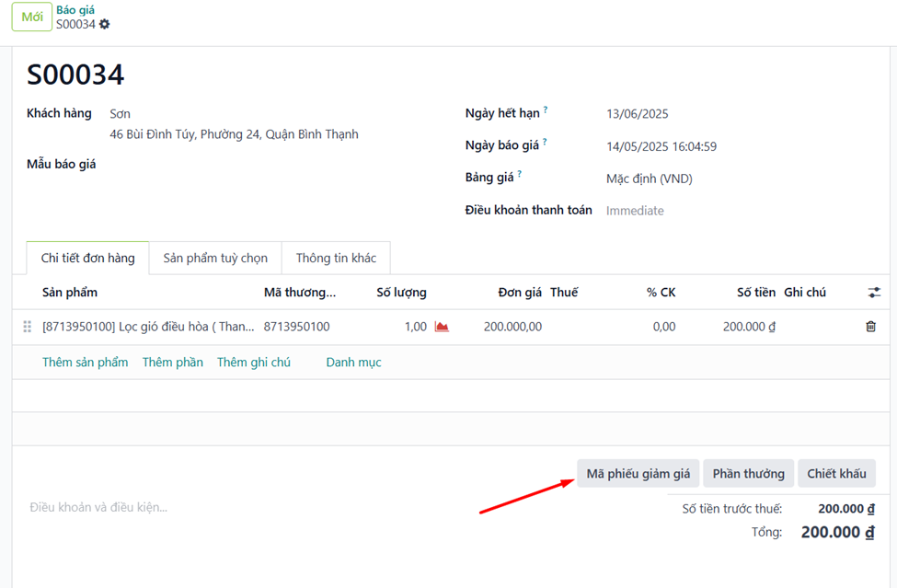This screenshot has width=897, height=588.
Task: Open column settings adjust icon in table header
Action: (873, 293)
